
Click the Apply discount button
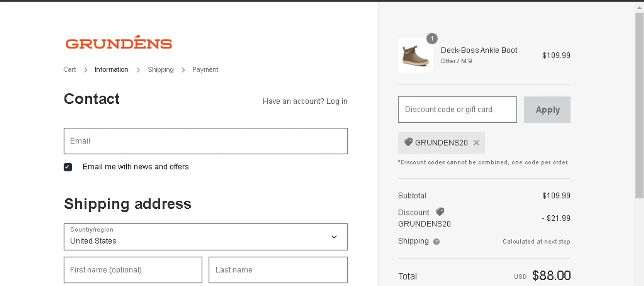[547, 110]
